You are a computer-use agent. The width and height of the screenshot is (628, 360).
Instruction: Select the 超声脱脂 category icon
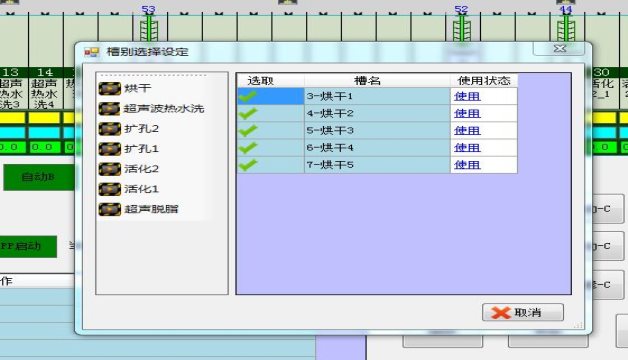pos(109,209)
